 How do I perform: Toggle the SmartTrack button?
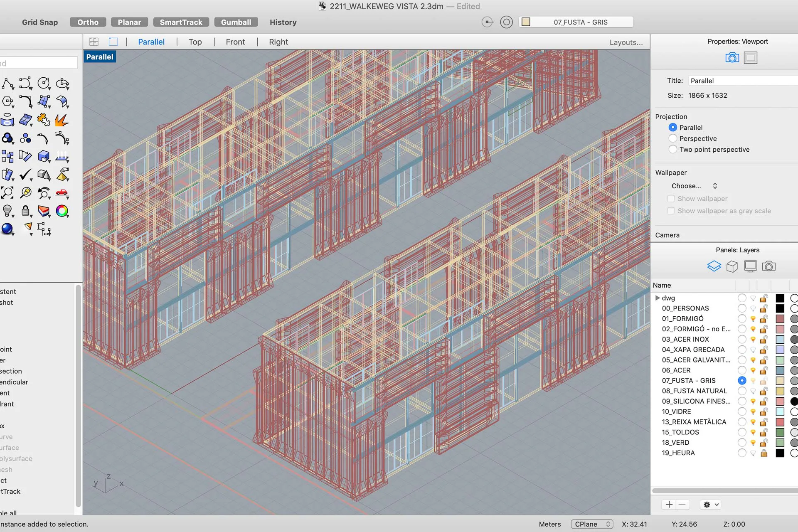pos(181,22)
